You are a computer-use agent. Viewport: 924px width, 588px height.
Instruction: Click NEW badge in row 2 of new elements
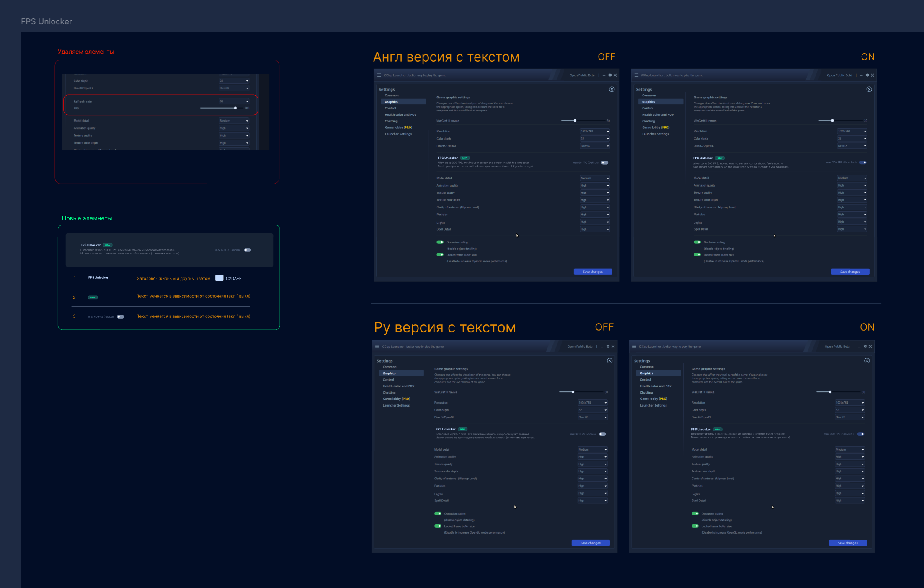[x=93, y=298]
